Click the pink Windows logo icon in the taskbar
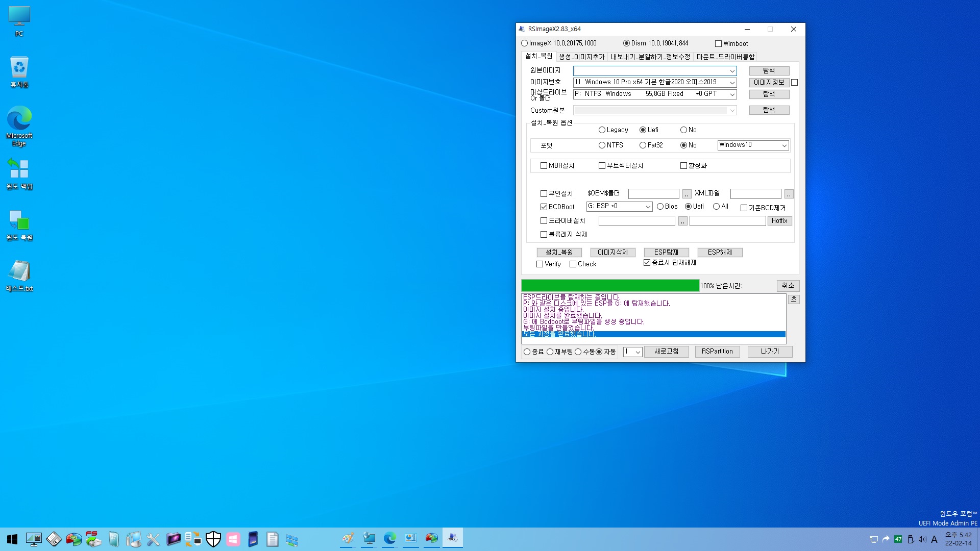Screen dimensions: 980x551 (233, 539)
